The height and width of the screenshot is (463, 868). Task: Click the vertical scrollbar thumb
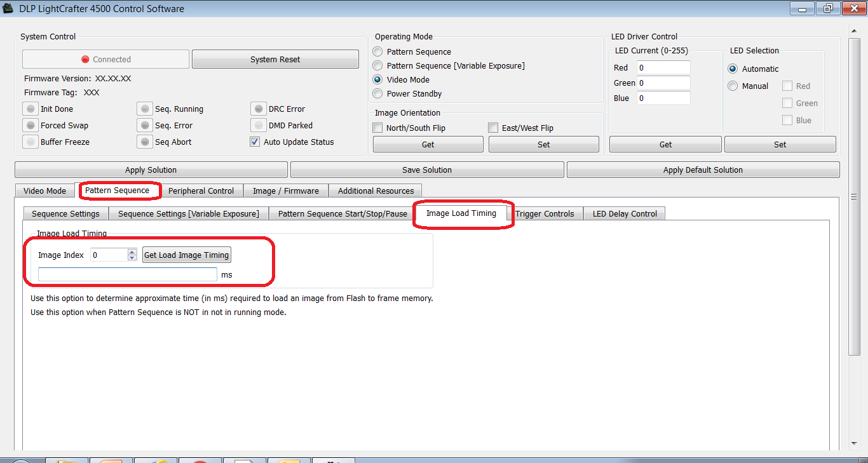tap(855, 196)
